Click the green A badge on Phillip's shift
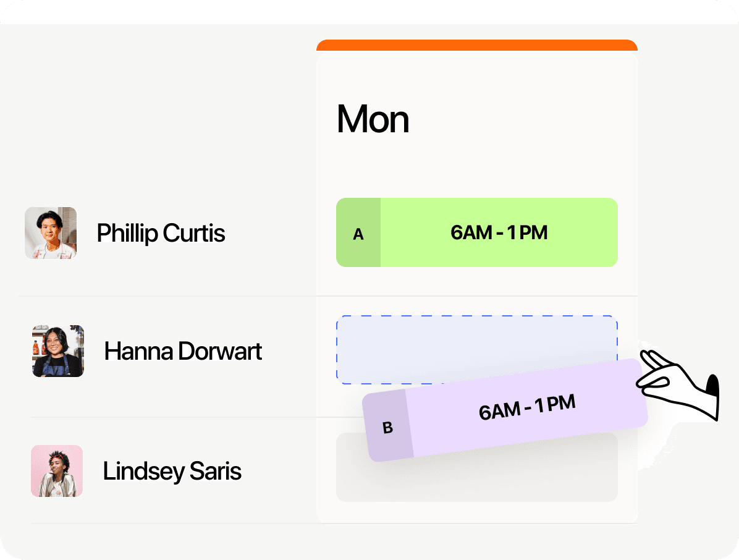 358,234
